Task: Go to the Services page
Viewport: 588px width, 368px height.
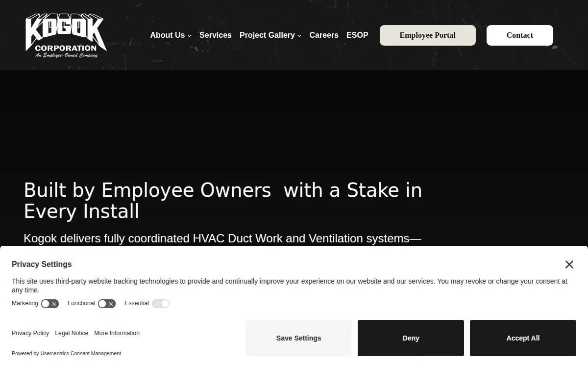Action: coord(216,35)
